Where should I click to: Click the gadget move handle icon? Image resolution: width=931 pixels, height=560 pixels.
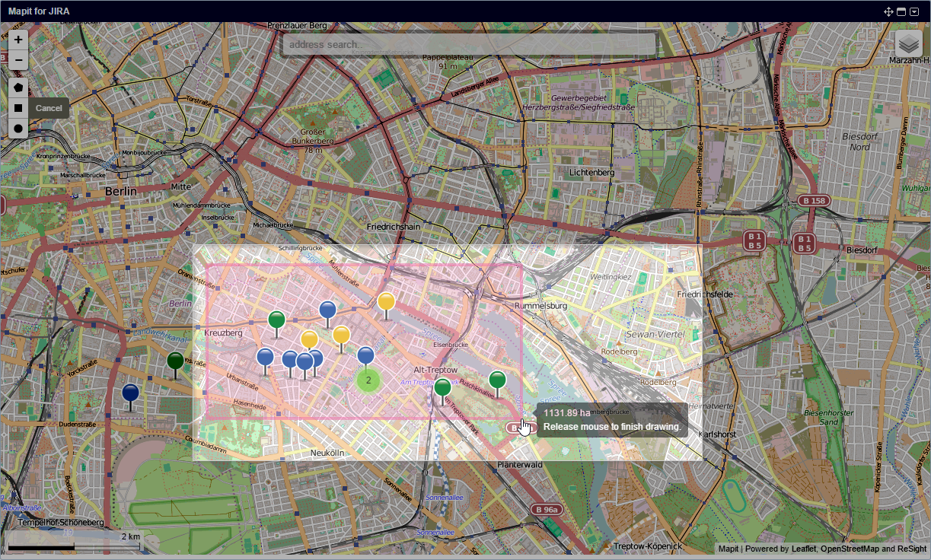[x=888, y=11]
